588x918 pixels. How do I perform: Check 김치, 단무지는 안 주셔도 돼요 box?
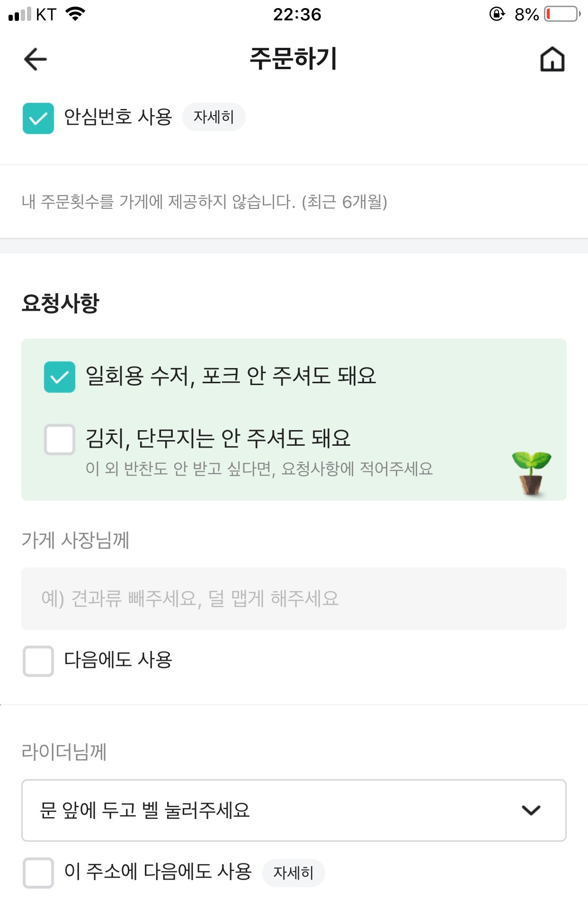(60, 440)
